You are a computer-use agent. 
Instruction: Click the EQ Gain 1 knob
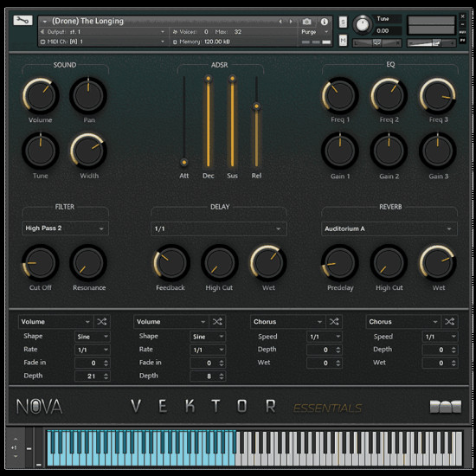click(x=340, y=151)
